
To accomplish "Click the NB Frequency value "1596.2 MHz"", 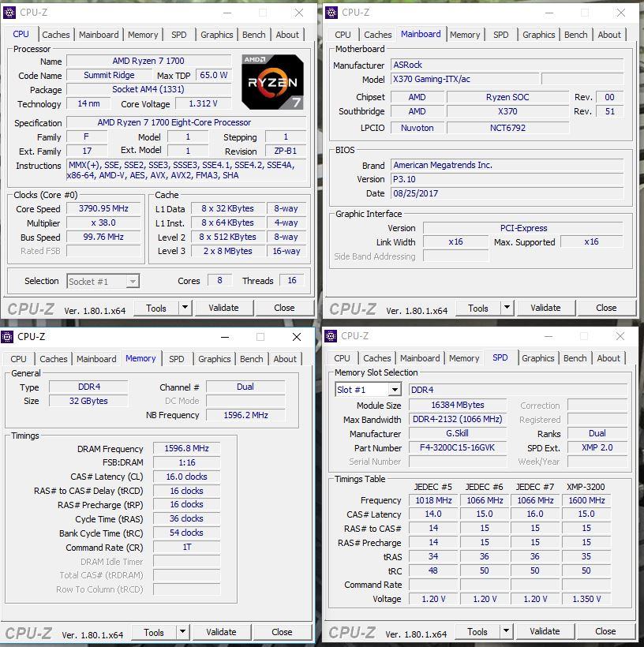I will point(245,415).
